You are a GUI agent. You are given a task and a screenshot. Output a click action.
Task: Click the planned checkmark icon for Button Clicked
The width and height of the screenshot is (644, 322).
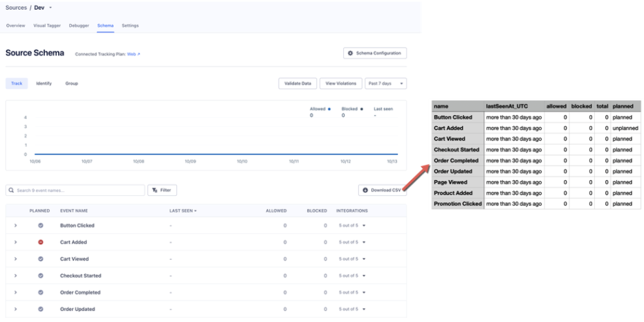point(41,226)
